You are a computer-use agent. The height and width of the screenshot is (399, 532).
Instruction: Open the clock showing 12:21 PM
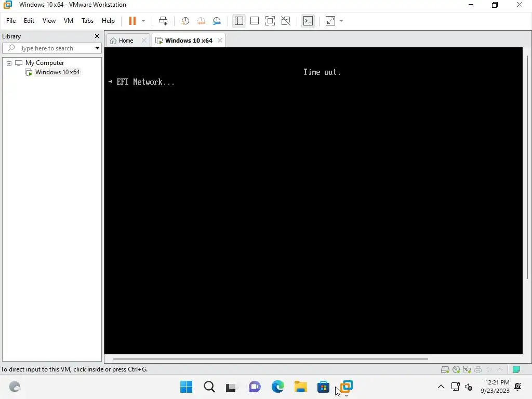coord(495,387)
